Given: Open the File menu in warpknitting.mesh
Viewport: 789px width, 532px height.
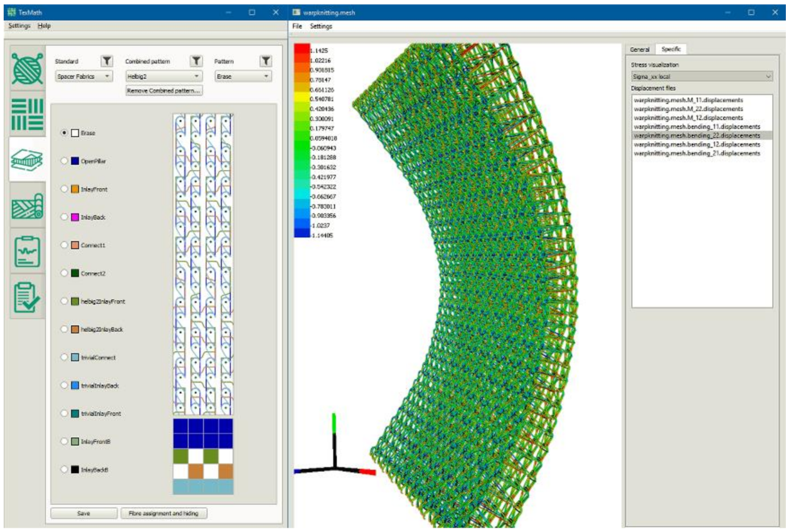Looking at the screenshot, I should [297, 26].
